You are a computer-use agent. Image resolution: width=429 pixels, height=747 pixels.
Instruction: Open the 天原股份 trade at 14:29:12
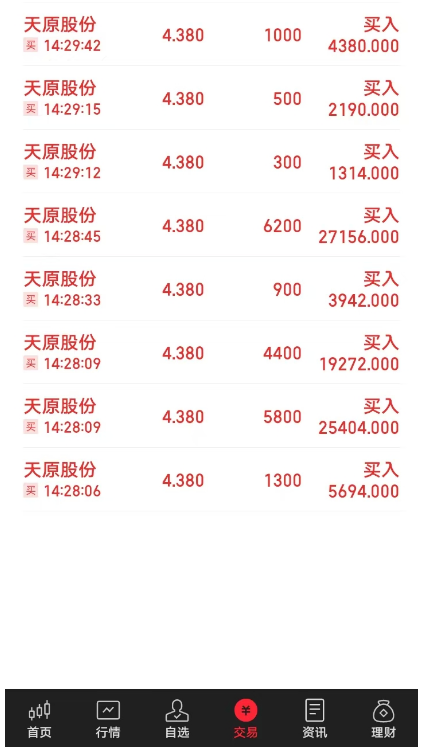[x=211, y=162]
